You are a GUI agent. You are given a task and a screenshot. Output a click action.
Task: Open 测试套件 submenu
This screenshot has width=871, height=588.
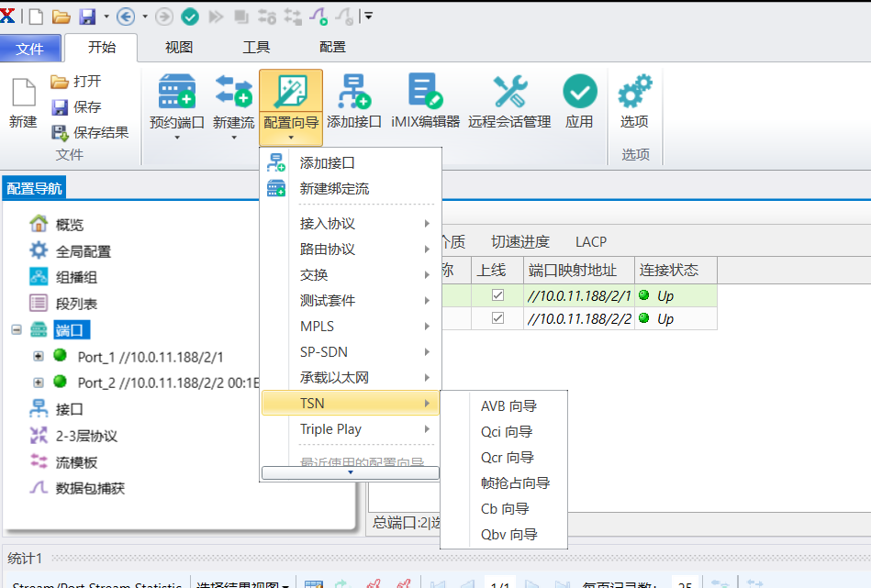tap(351, 300)
